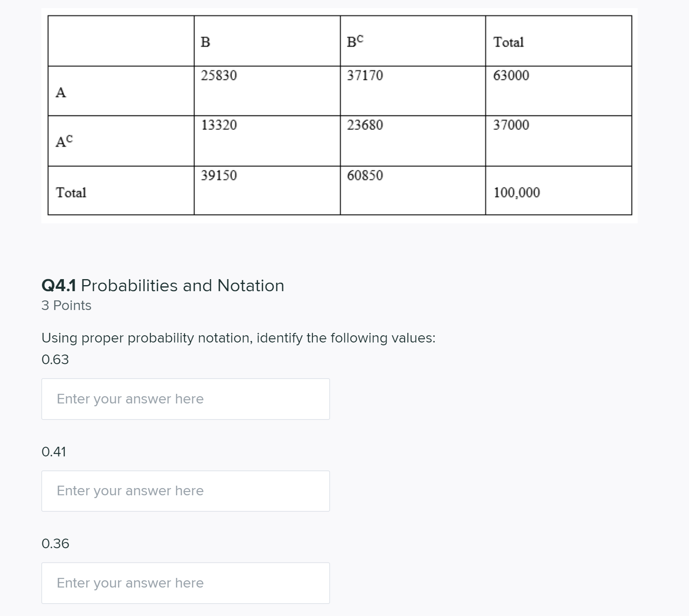The height and width of the screenshot is (616, 689).
Task: Click the table cell containing 23680
Action: click(363, 125)
